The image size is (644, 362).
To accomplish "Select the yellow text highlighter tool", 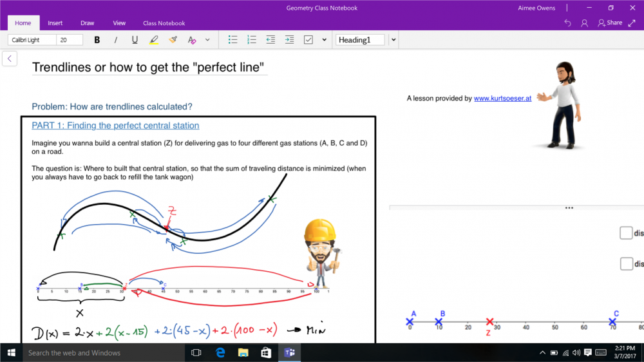I will [153, 40].
